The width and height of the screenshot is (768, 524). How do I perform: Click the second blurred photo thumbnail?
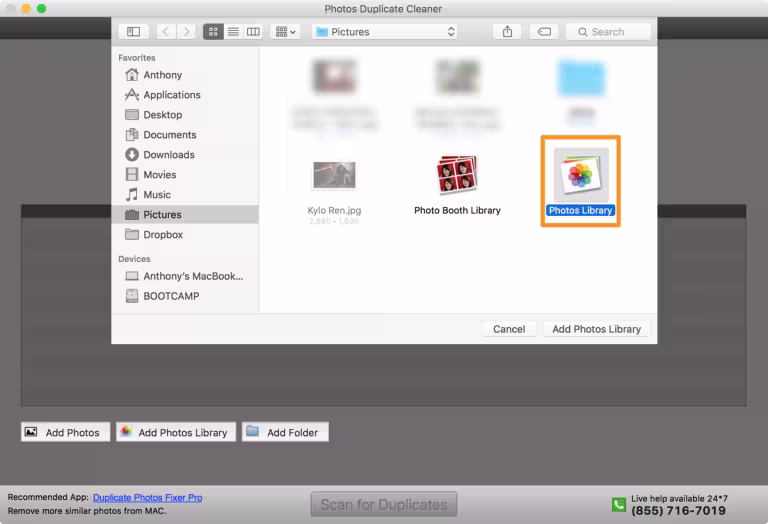[x=457, y=76]
